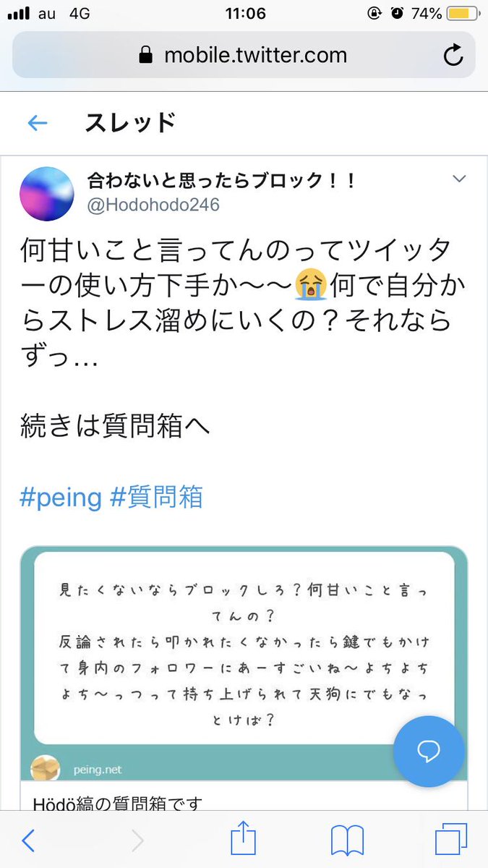The image size is (488, 868).
Task: Open Safari bookmarks book icon
Action: pyautogui.click(x=346, y=841)
